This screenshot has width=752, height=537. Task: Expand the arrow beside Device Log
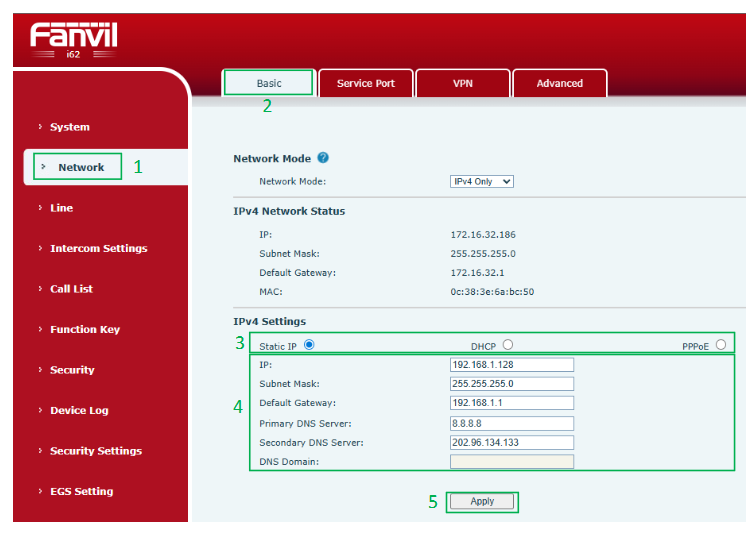[40, 410]
